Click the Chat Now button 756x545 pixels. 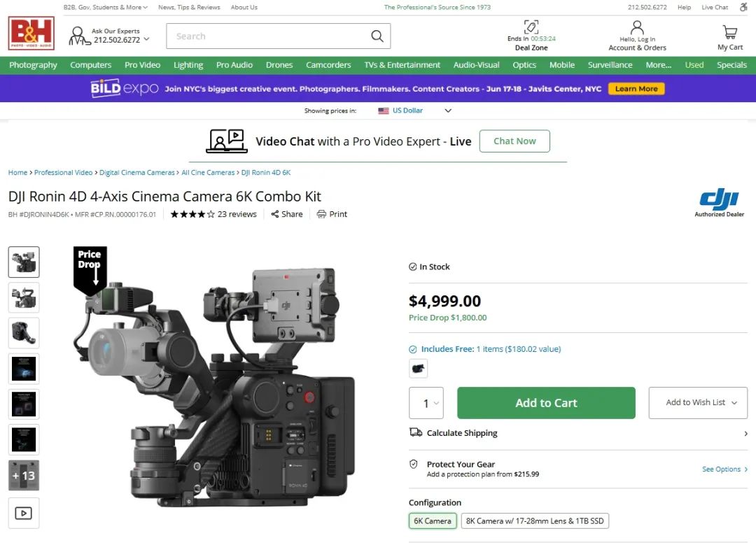514,141
